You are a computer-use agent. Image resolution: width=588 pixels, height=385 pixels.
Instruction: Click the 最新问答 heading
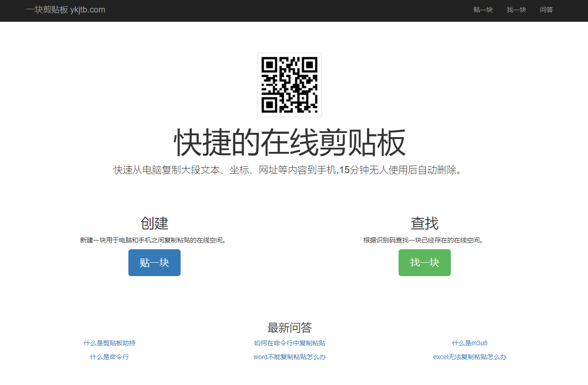point(290,328)
